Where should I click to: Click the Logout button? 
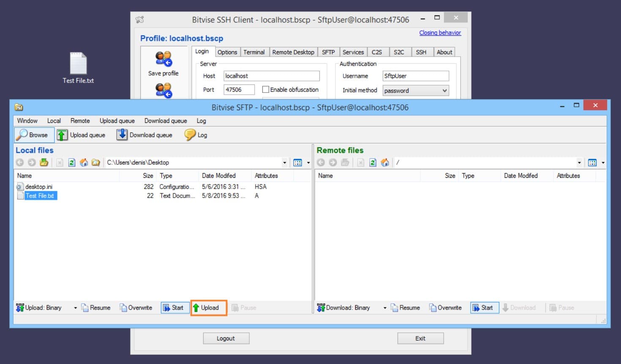226,338
